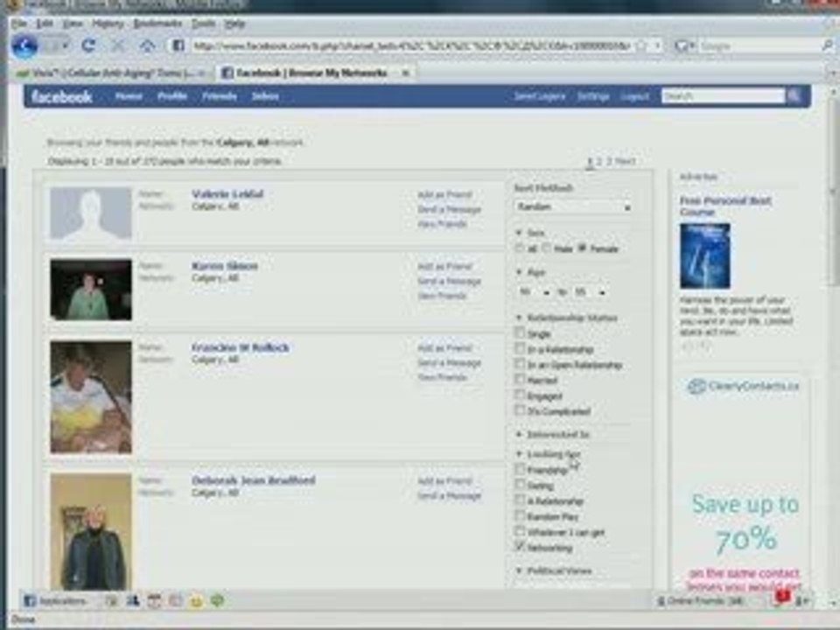Close the Facebook Browse My Networks tab
840x630 pixels.
[405, 73]
